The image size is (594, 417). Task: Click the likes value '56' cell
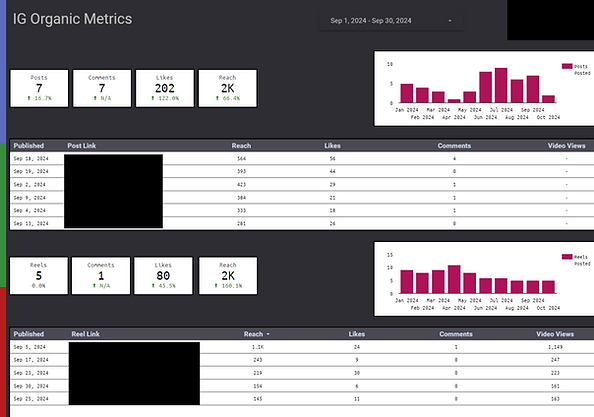click(x=332, y=159)
